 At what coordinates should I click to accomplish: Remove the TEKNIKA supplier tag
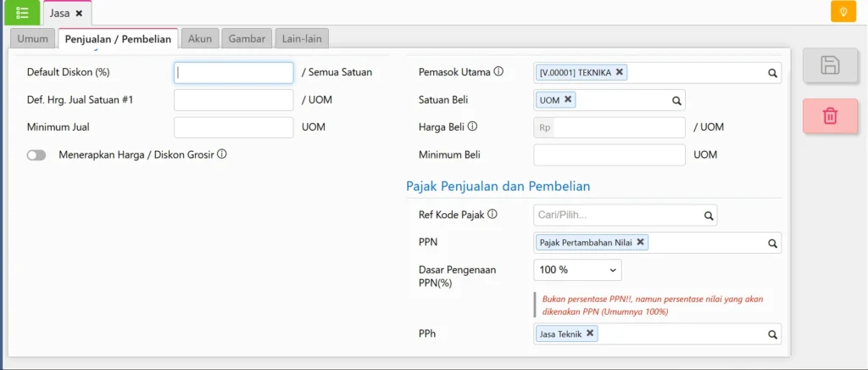[x=620, y=72]
